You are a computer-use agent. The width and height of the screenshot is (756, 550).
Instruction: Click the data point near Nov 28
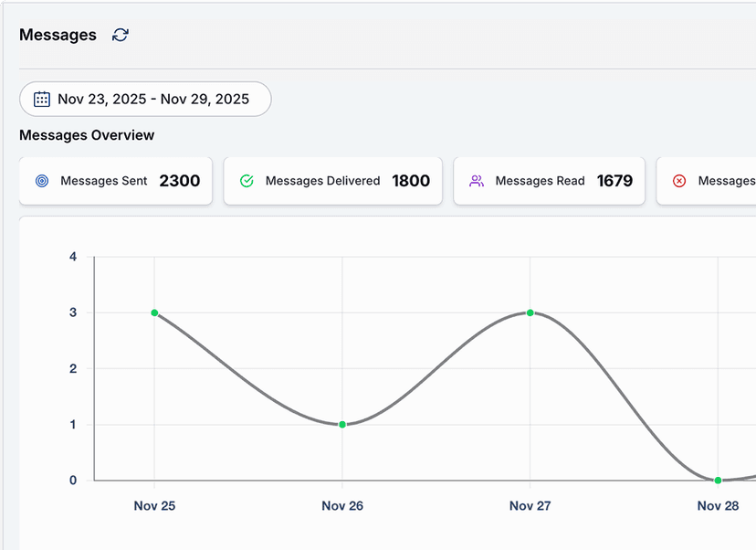point(718,480)
